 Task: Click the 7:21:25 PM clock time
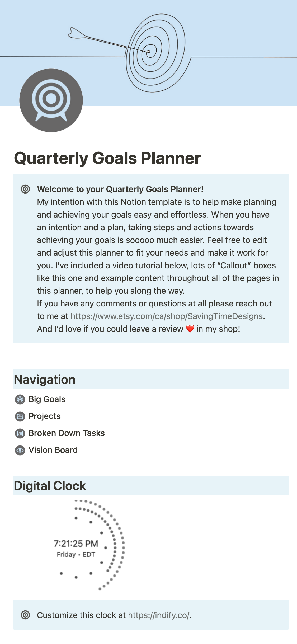76,544
